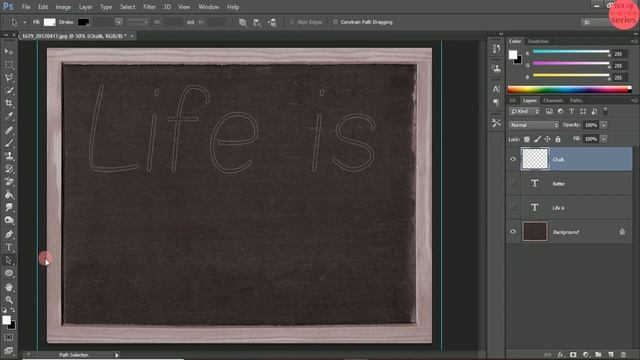Delete layer trash icon
This screenshot has width=640, height=360.
(623, 355)
